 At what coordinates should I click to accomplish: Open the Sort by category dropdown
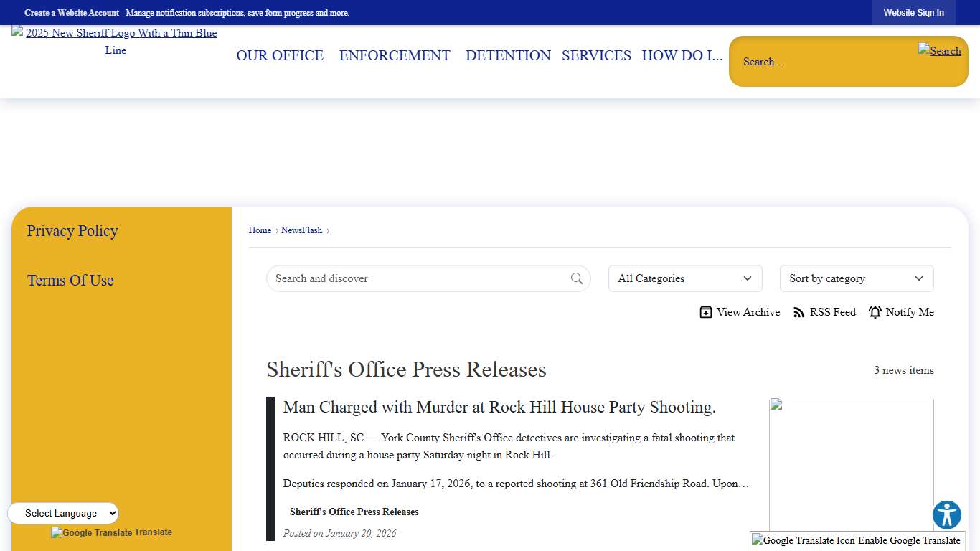tap(856, 278)
